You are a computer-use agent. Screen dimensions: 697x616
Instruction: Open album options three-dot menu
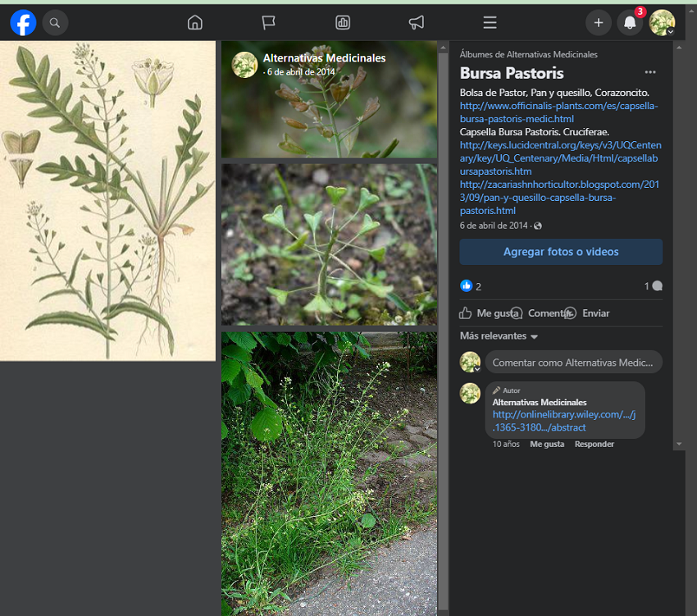[x=650, y=73]
